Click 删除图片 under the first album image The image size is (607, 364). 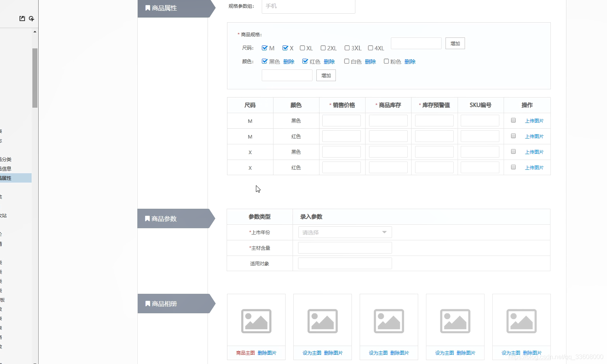tap(267, 353)
